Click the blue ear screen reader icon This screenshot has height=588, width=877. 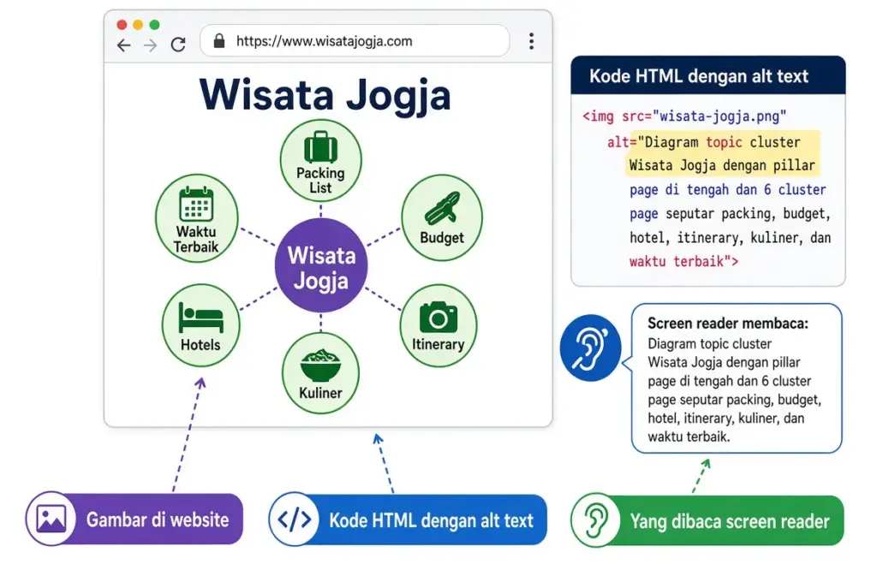(590, 347)
